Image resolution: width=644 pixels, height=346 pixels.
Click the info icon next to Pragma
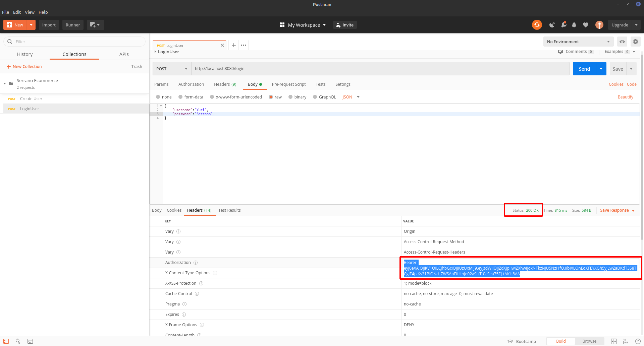(x=184, y=304)
